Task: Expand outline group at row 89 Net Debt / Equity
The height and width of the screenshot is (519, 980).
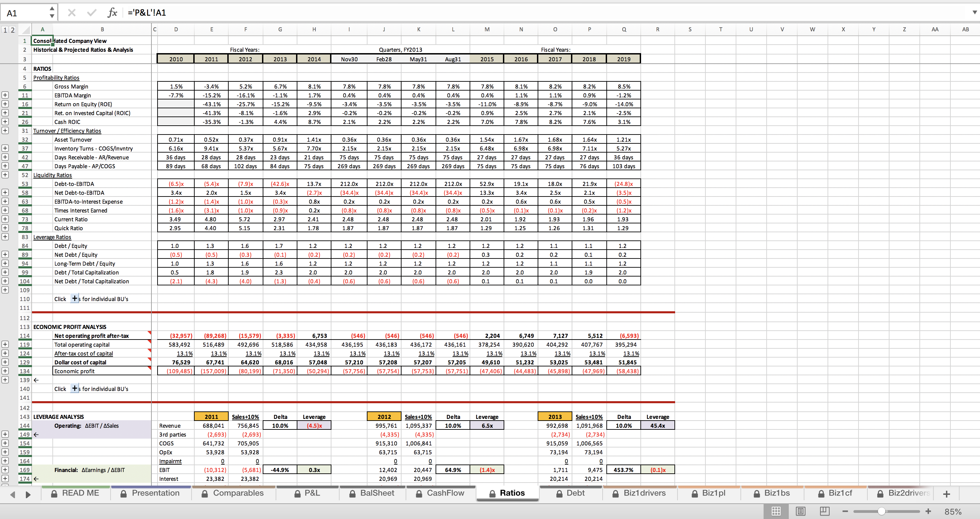Action: (x=5, y=254)
